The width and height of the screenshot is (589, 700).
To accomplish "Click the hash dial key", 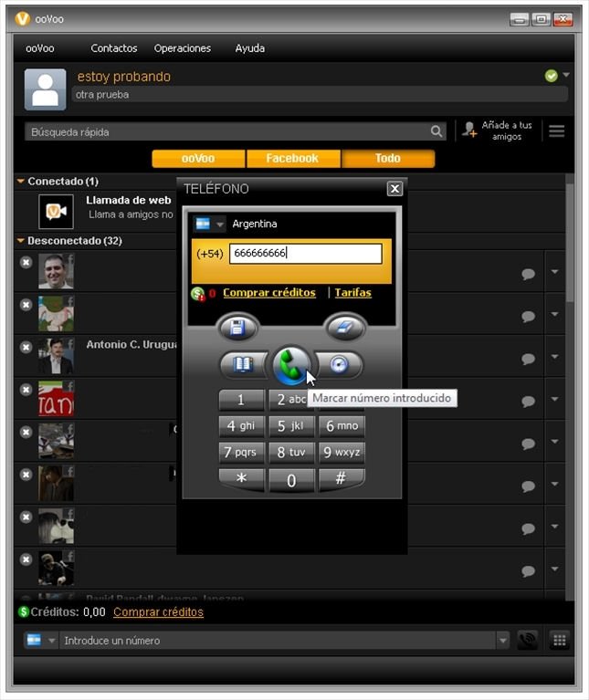I will point(342,479).
